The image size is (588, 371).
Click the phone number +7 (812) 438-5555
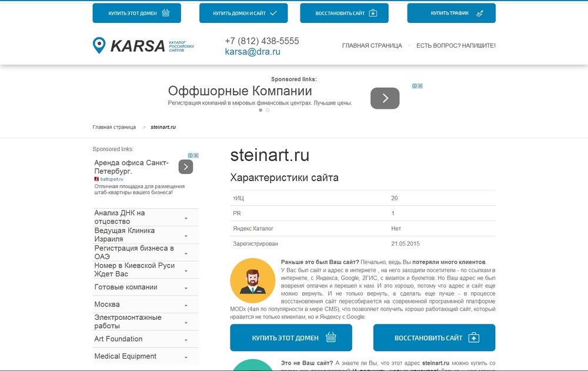point(262,41)
